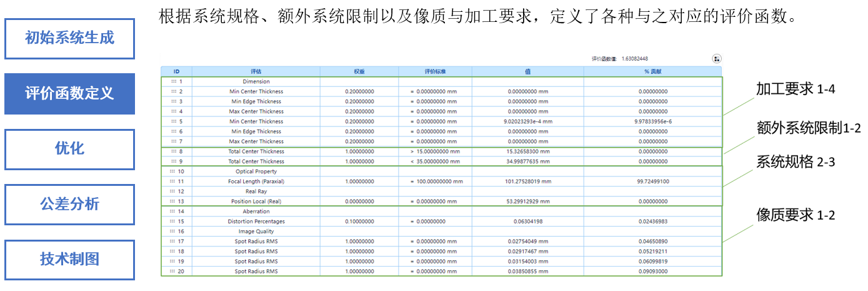The width and height of the screenshot is (868, 291).
Task: Open the 公差分析 step
Action: [x=69, y=204]
